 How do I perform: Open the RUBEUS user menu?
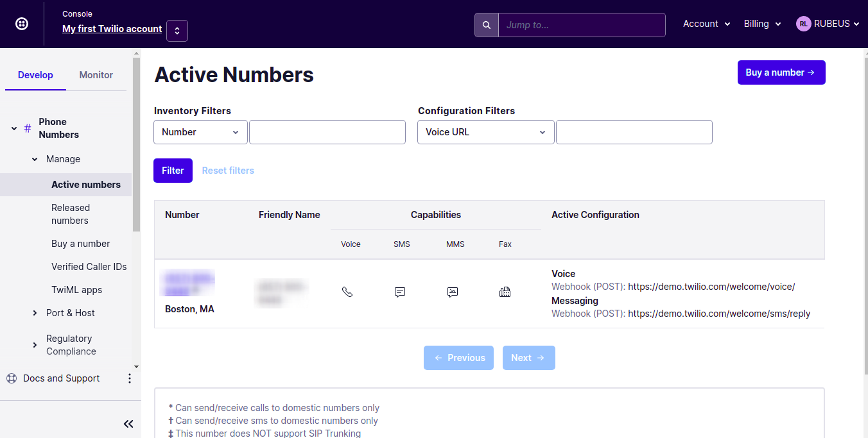(x=837, y=24)
